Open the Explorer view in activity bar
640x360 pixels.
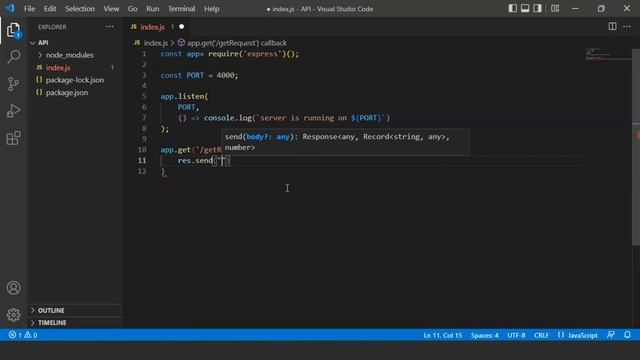13,30
